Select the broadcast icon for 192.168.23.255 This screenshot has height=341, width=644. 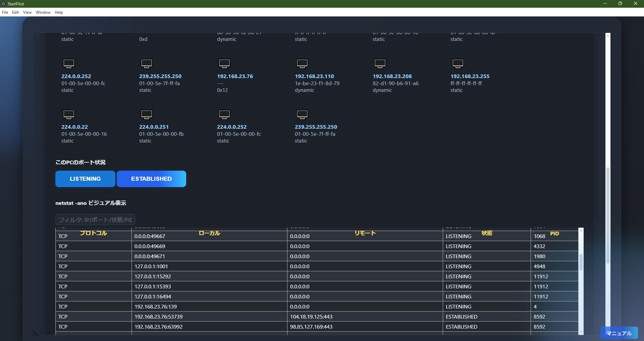(458, 63)
